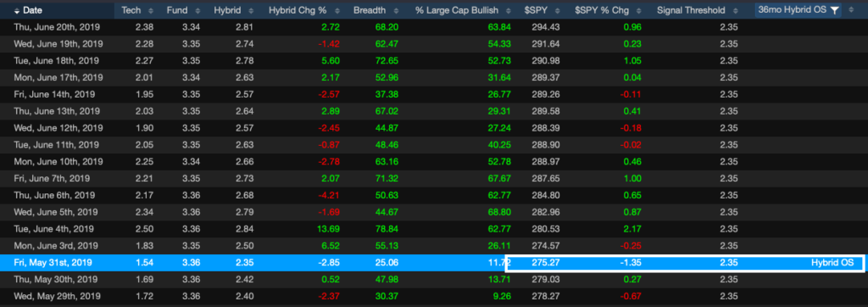
Task: Click the Mon, June 10th, 2019 date cell
Action: (58, 161)
